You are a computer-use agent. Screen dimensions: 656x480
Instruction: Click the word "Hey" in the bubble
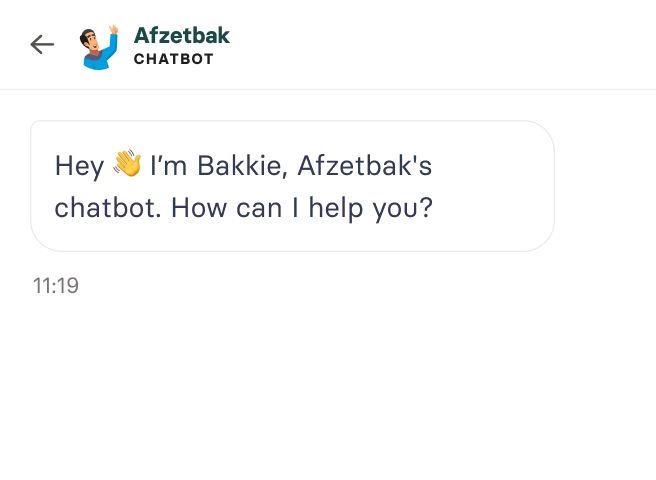pyautogui.click(x=79, y=167)
